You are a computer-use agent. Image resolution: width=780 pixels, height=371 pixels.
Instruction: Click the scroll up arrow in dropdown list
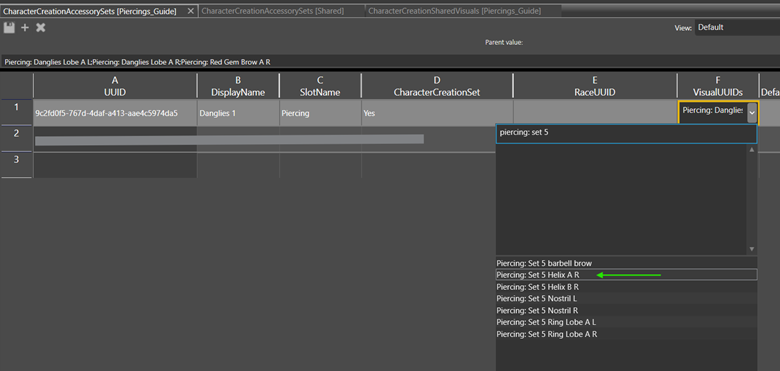pos(752,149)
